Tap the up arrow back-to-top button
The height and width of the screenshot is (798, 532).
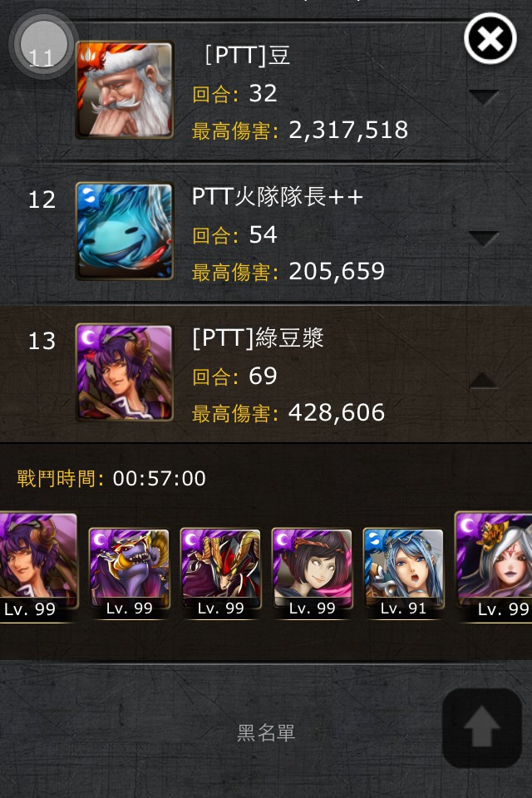click(481, 728)
